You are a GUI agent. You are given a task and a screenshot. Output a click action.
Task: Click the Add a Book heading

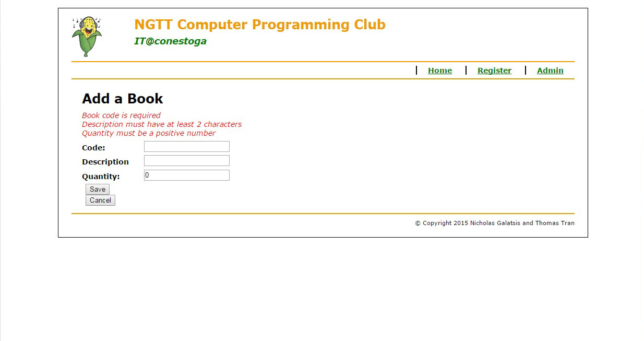tap(123, 99)
